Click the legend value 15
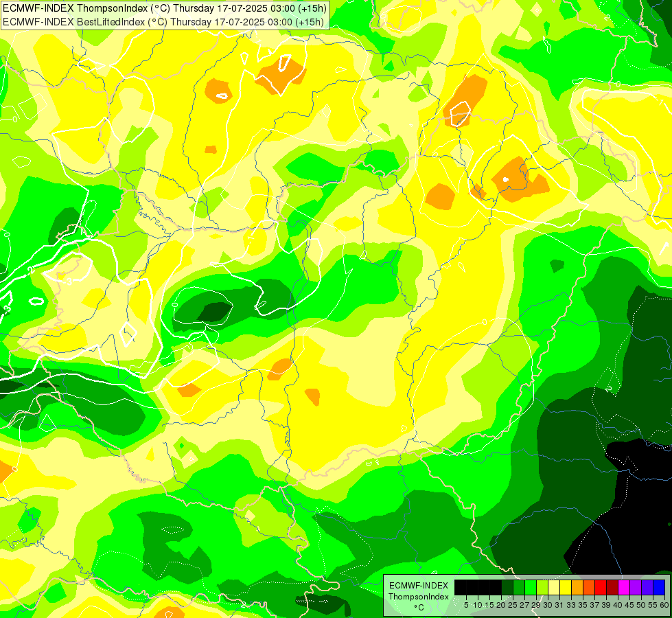 pos(489,605)
